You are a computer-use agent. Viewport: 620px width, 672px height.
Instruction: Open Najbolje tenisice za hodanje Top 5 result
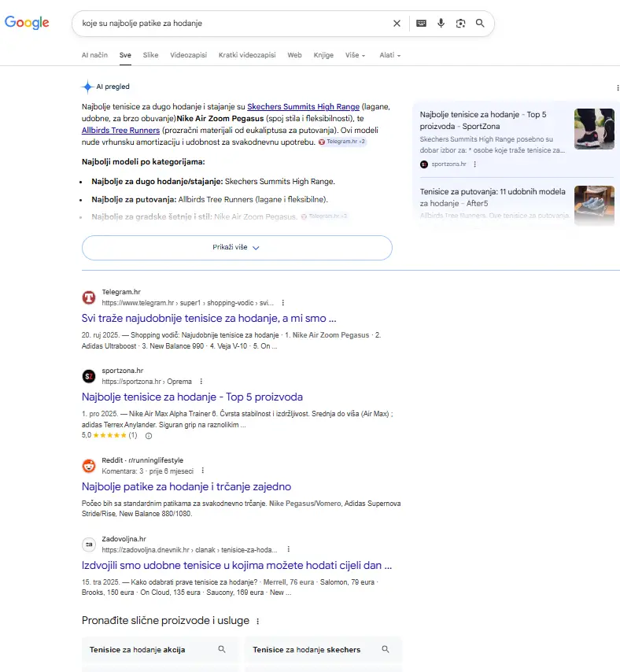click(193, 397)
